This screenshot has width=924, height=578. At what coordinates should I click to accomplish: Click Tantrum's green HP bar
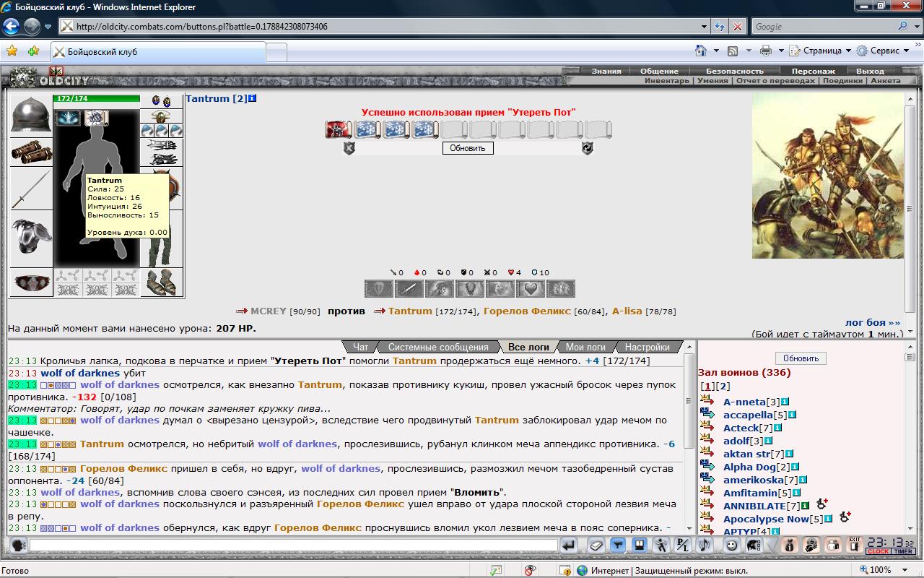pos(97,98)
